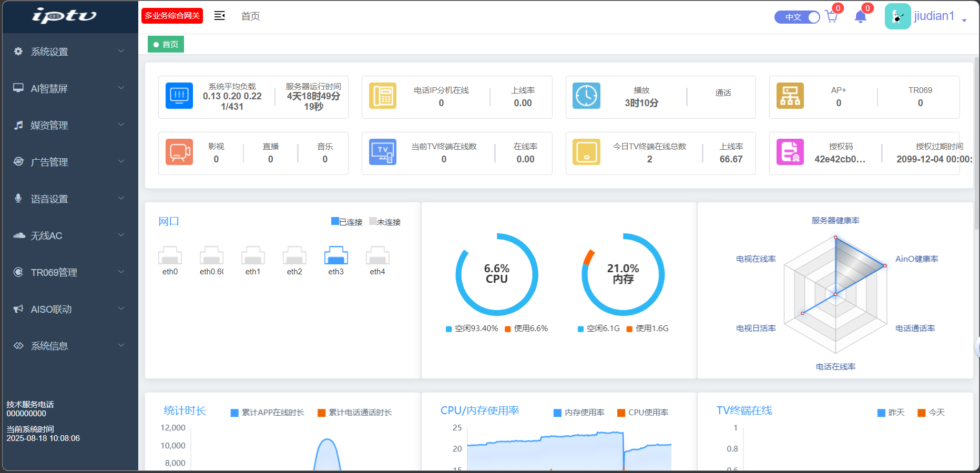Toggle the 已连接 legend in 网口 panel
The height and width of the screenshot is (473, 980).
tap(347, 222)
